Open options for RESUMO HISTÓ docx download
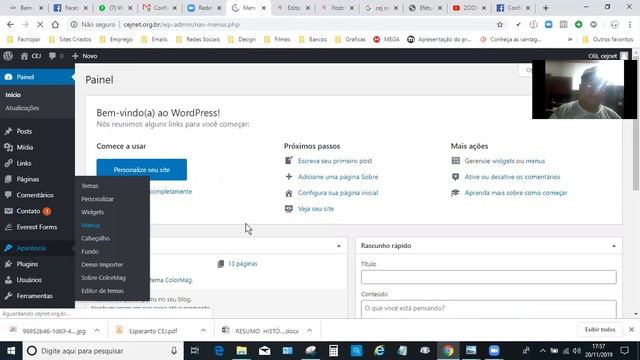This screenshot has height=360, width=640. (x=309, y=331)
